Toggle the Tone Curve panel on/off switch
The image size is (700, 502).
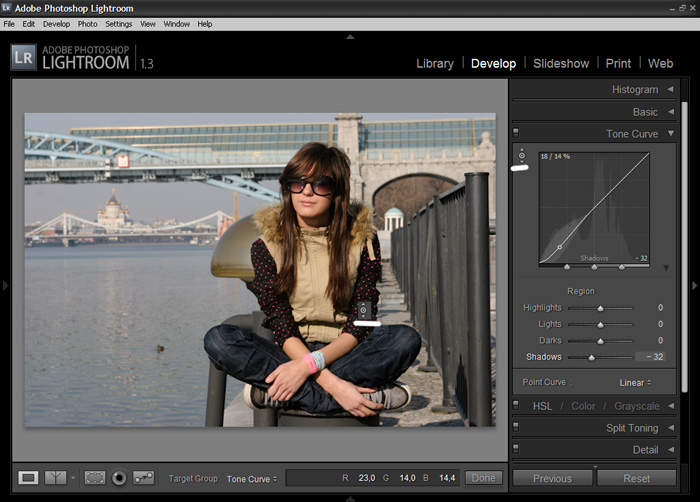pos(516,133)
